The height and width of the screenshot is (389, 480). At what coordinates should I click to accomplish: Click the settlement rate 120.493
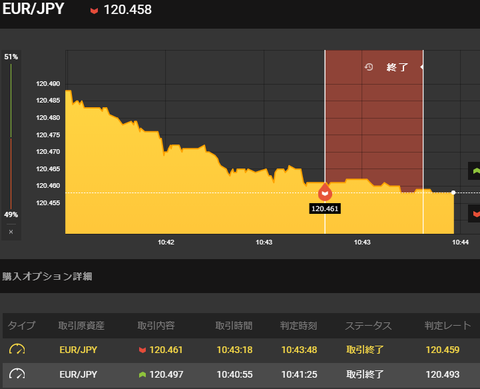tap(443, 374)
